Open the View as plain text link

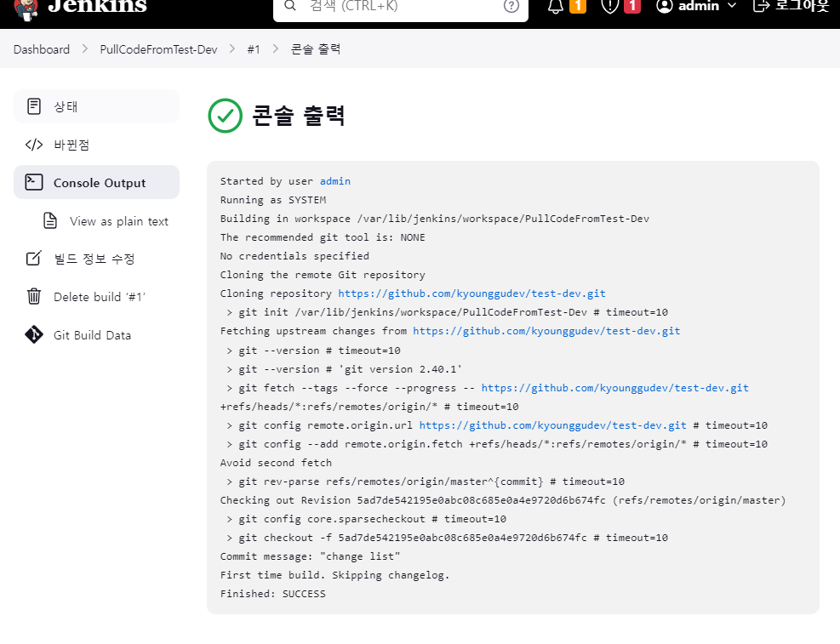point(119,221)
